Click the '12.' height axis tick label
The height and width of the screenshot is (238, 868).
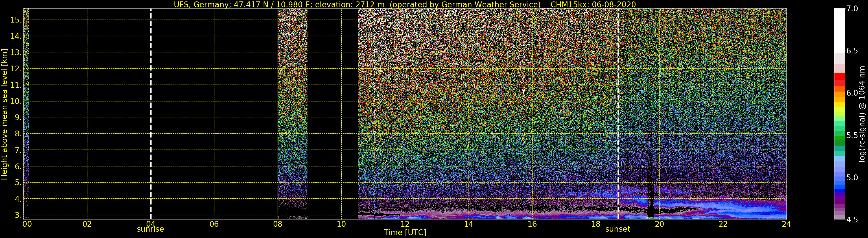click(x=16, y=69)
